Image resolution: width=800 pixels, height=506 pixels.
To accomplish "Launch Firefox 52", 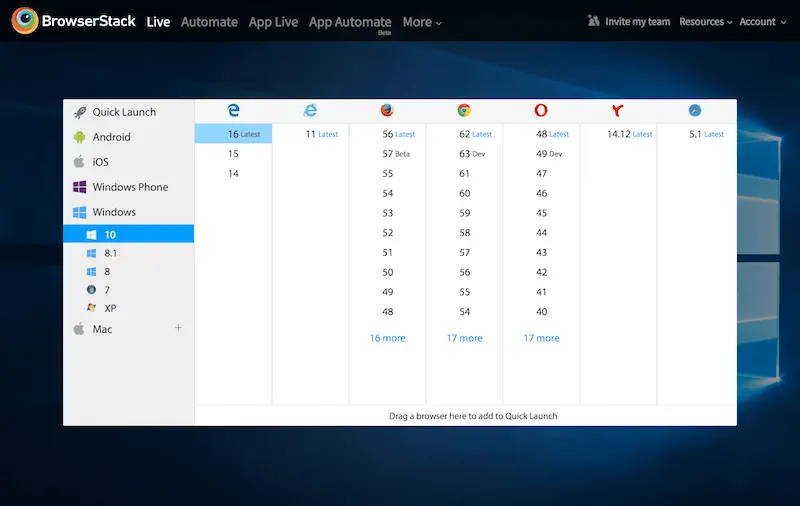I will pyautogui.click(x=387, y=233).
